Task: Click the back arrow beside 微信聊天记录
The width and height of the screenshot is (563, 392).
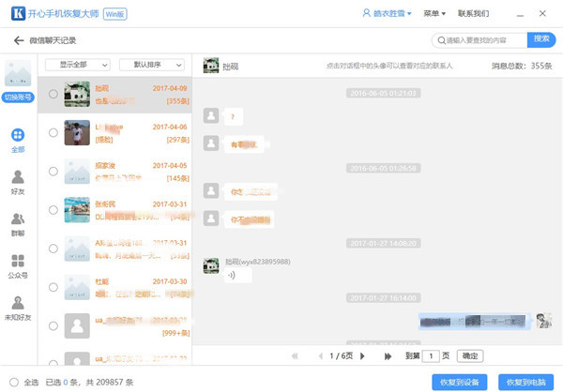Action: point(18,40)
